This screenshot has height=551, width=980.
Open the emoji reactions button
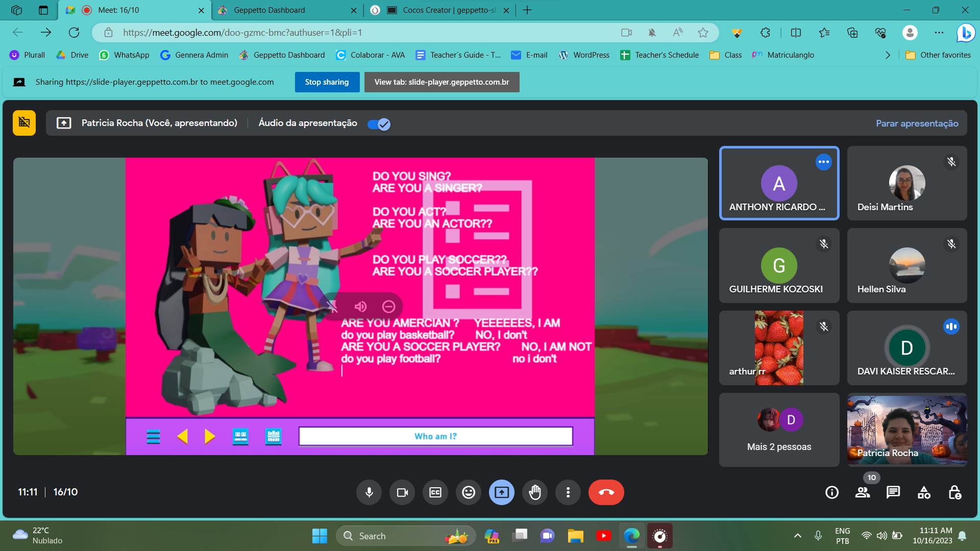pos(469,492)
